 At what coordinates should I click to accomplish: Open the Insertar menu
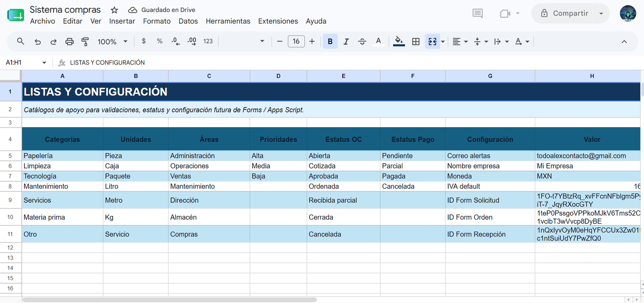tap(122, 21)
